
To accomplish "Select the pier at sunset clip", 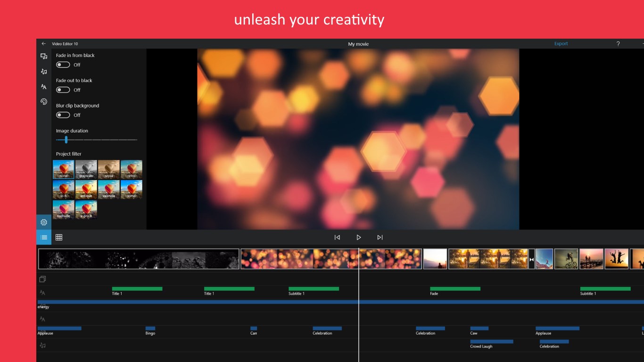I will click(591, 259).
